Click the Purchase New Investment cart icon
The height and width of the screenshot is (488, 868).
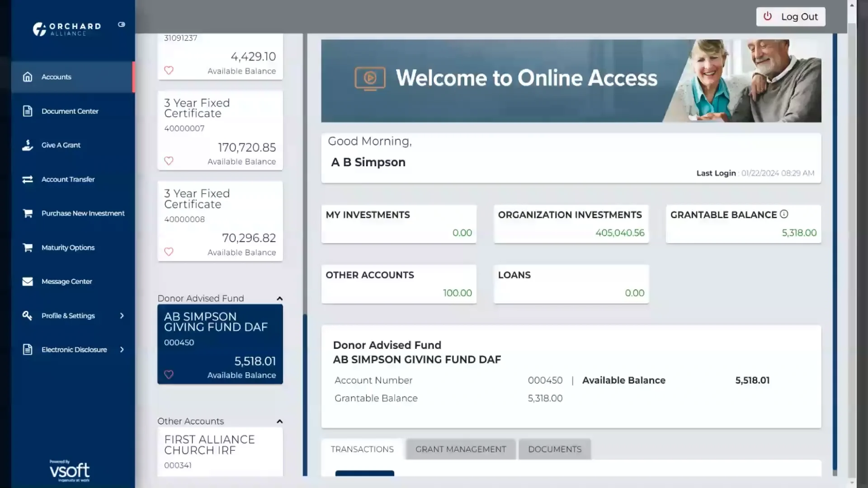click(28, 213)
